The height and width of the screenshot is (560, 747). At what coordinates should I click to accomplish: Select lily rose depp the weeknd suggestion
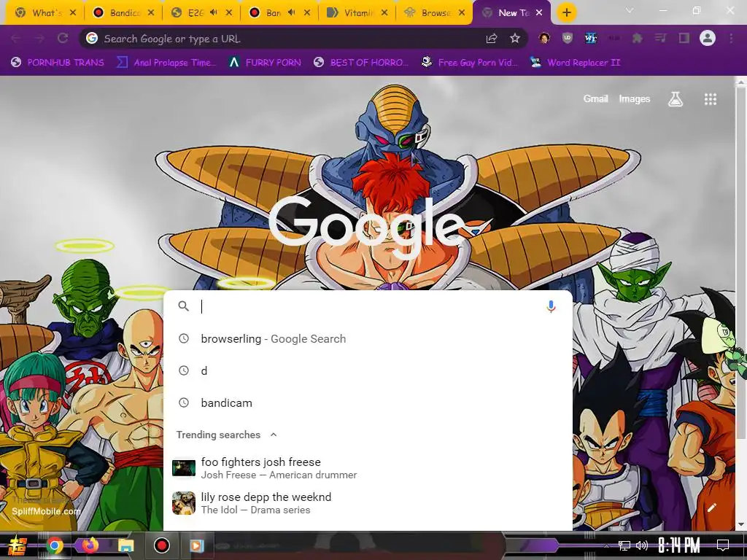point(368,503)
